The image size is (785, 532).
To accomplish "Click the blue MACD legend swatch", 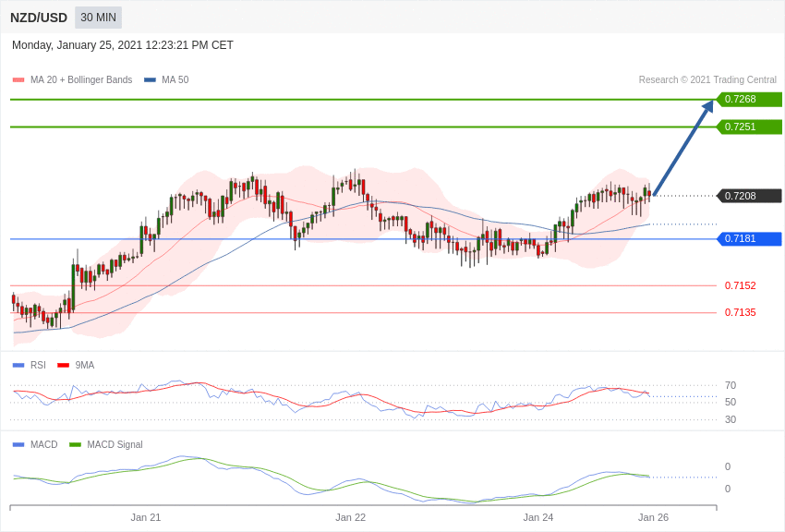I will (18, 445).
